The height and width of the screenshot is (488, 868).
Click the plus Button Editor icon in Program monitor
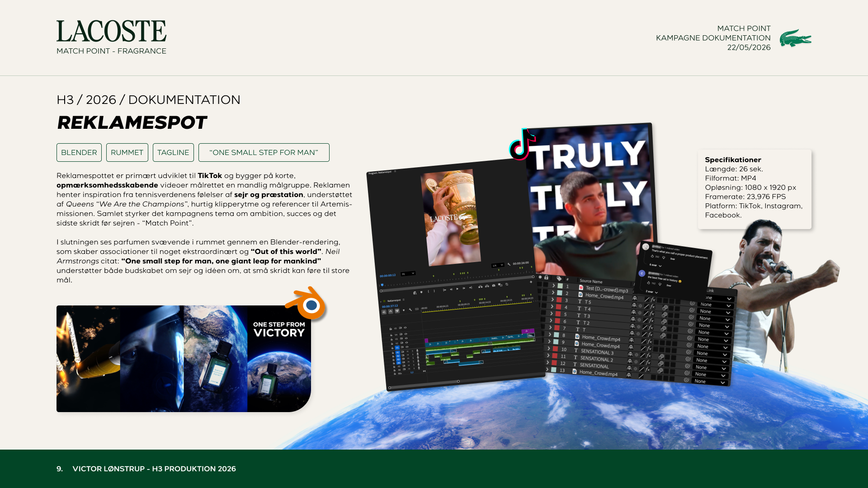pos(531,282)
